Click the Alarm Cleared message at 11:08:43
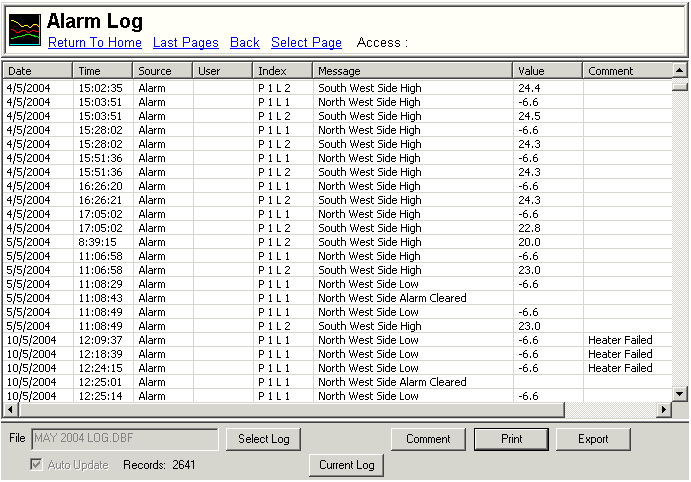 (392, 298)
